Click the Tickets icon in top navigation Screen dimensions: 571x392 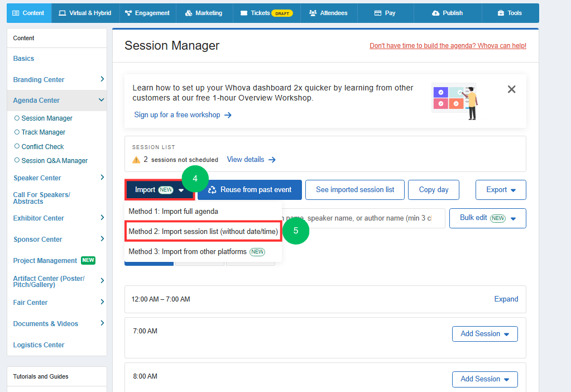(x=243, y=13)
